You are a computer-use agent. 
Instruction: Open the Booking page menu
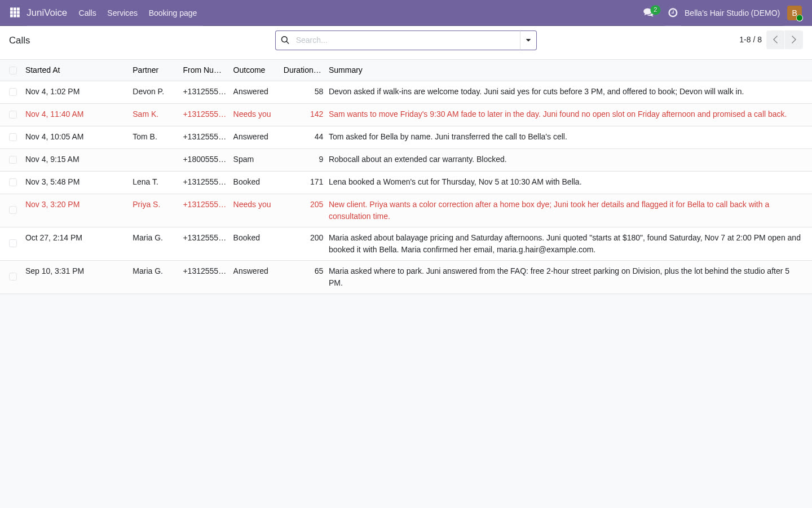[x=173, y=12]
